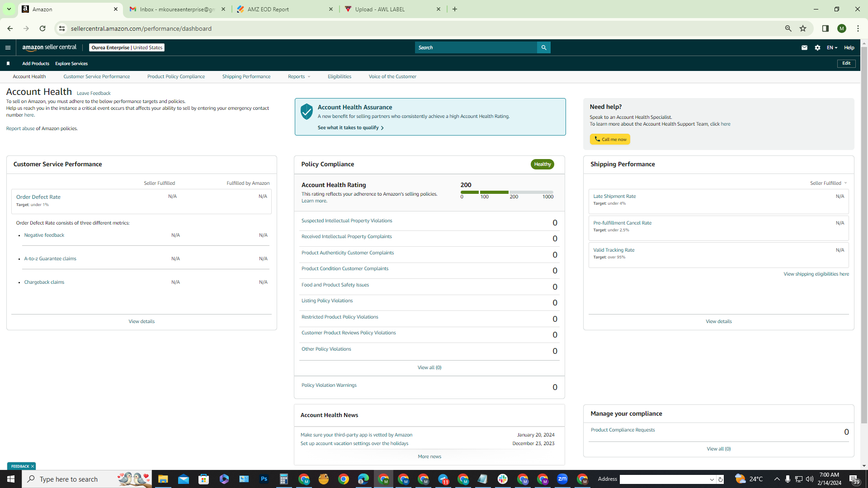Open the EN language dropdown

click(x=832, y=47)
